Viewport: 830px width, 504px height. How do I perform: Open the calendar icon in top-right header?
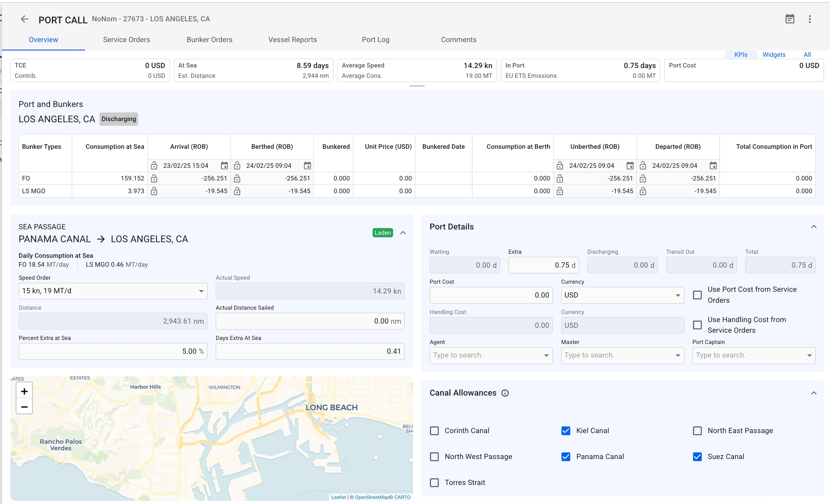pyautogui.click(x=790, y=19)
